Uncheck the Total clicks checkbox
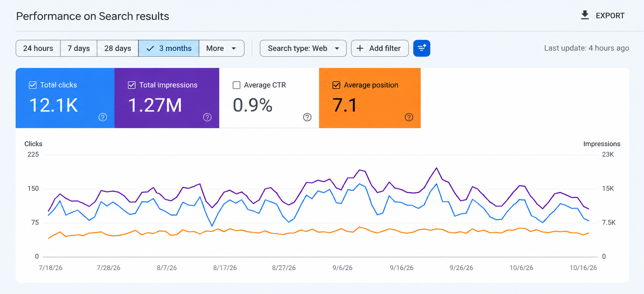 pyautogui.click(x=33, y=85)
